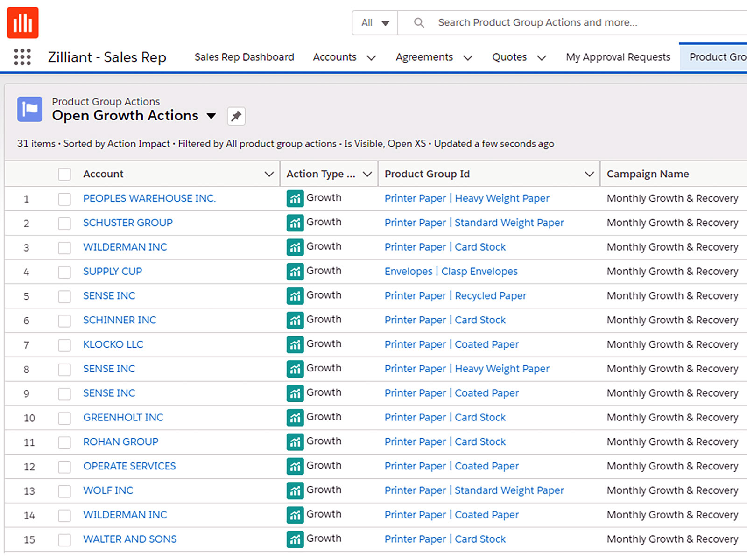This screenshot has height=560, width=747.
Task: Click Growth icon in KLOCKO LLC row
Action: click(295, 344)
